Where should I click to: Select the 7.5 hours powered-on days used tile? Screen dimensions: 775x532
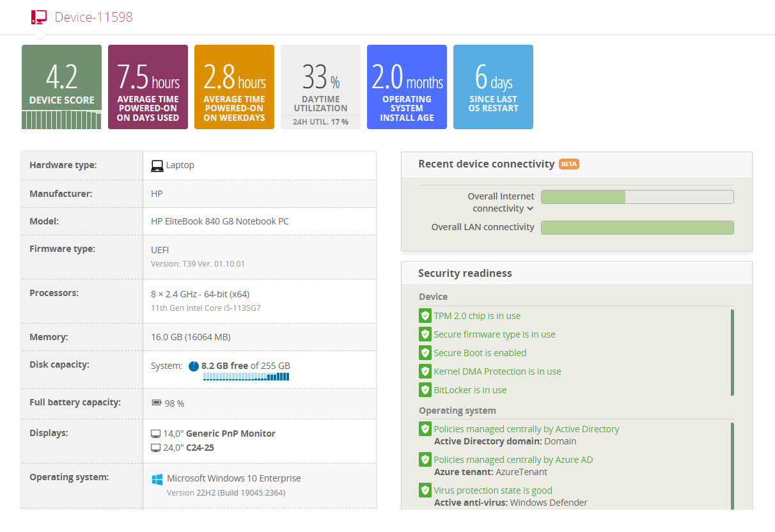(148, 87)
